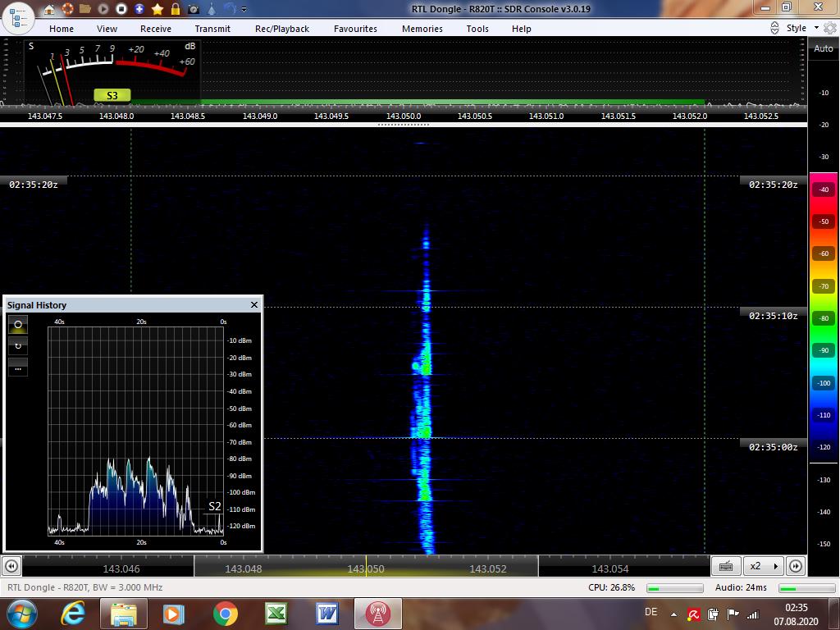
Task: Expand the quick access toolbar customize arrow
Action: tap(244, 9)
